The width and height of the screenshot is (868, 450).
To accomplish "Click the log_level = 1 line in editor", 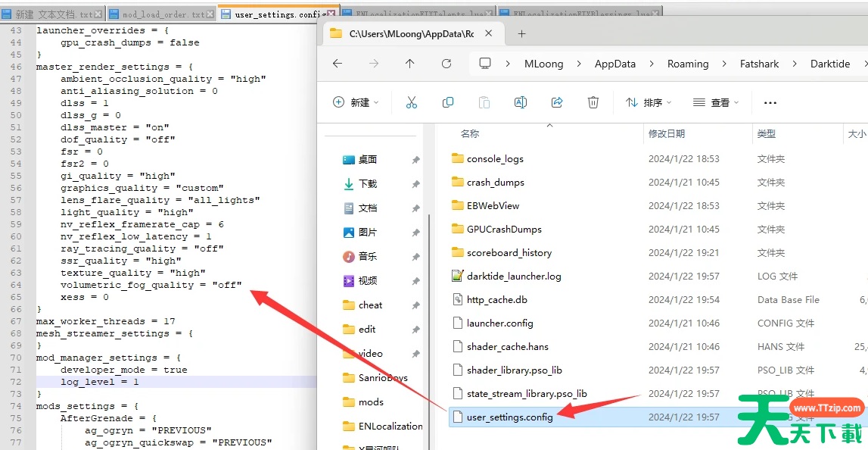I will (x=100, y=382).
